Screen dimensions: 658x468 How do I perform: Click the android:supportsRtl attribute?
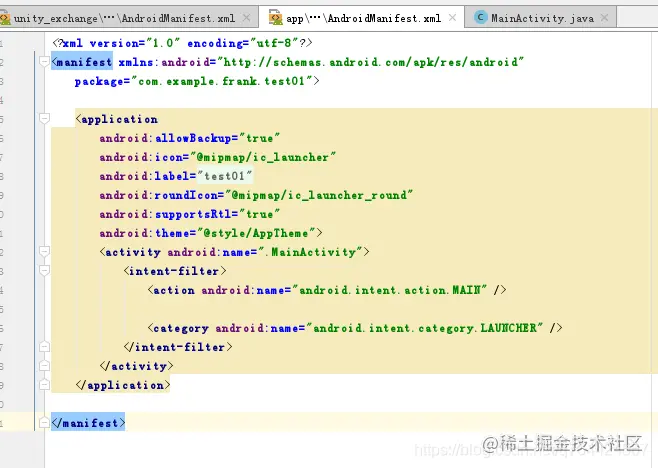pyautogui.click(x=189, y=214)
